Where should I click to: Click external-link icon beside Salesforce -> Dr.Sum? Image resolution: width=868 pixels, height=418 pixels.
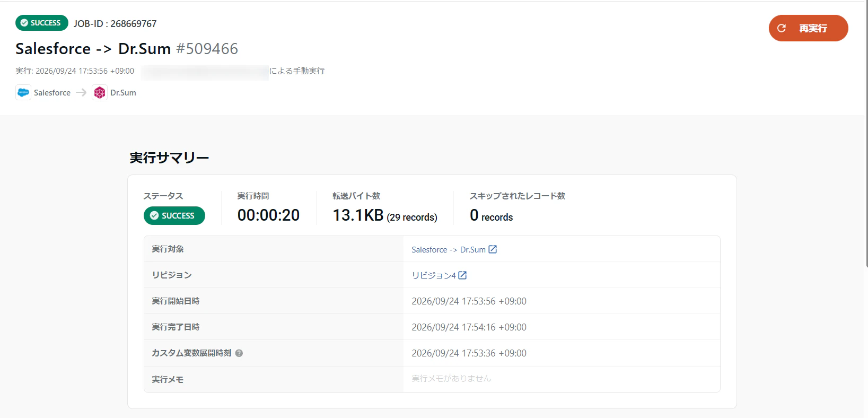(493, 249)
